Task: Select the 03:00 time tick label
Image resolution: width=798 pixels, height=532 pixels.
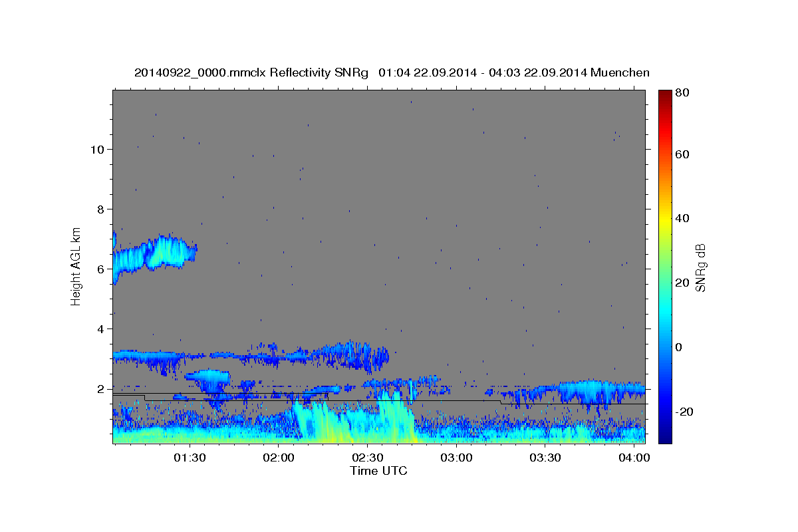Action: 456,458
